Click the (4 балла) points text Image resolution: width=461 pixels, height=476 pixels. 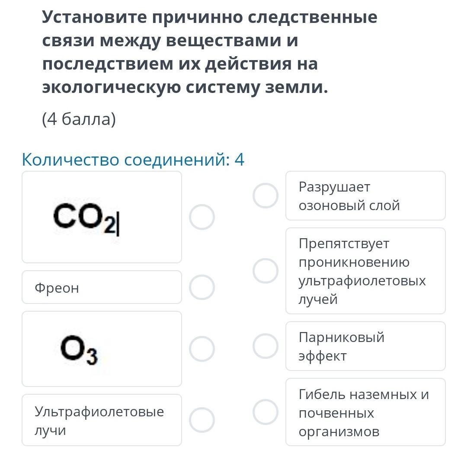click(x=79, y=119)
